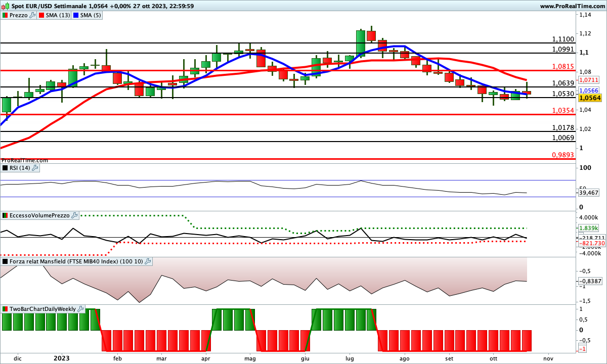Click the 'ago' label on the time axis
The height and width of the screenshot is (364, 607).
point(404,358)
